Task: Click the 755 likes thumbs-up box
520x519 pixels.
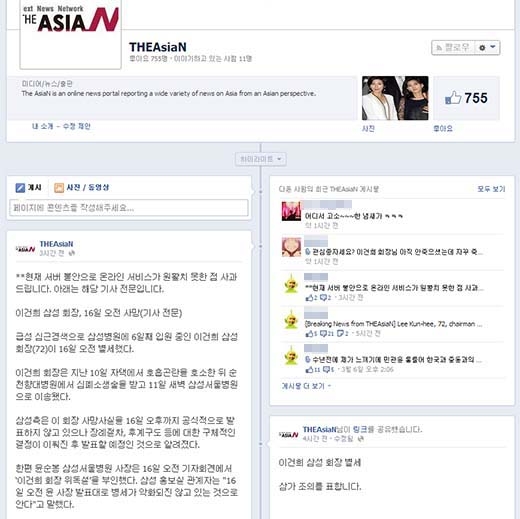Action: pyautogui.click(x=466, y=98)
